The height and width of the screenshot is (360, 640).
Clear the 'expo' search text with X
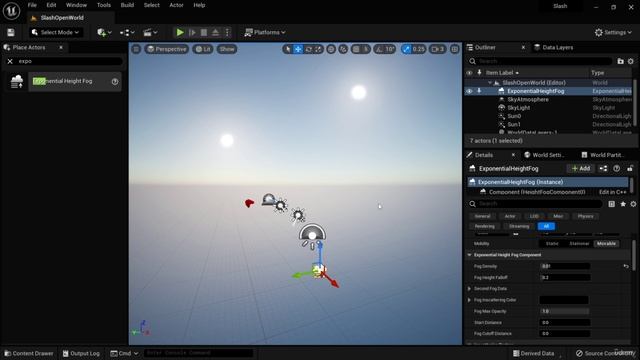coord(10,61)
